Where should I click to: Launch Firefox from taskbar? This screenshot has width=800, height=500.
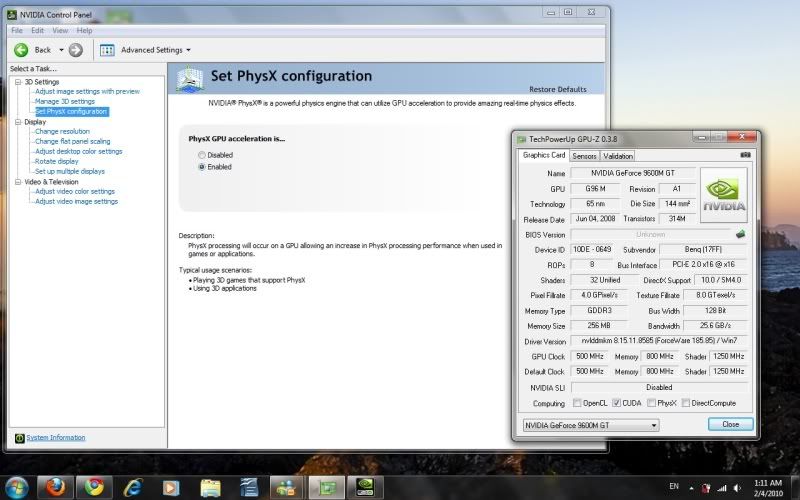tap(56, 488)
